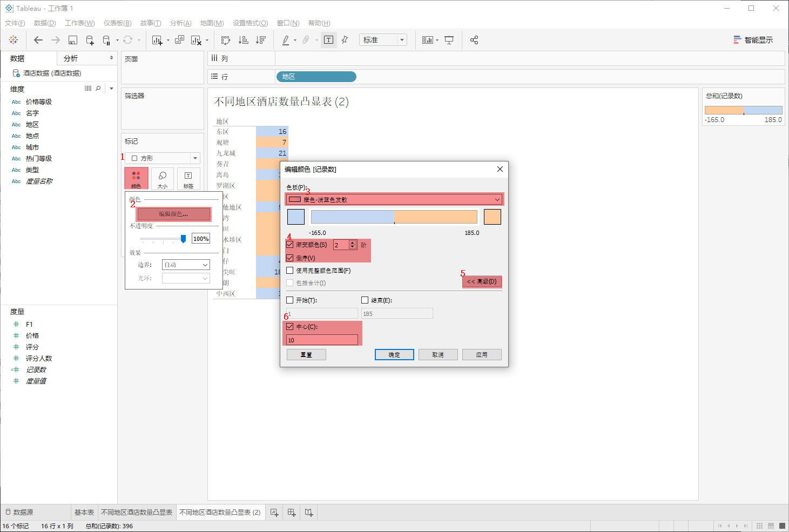
Task: Open the 工作表(W) menu
Action: tap(80, 23)
